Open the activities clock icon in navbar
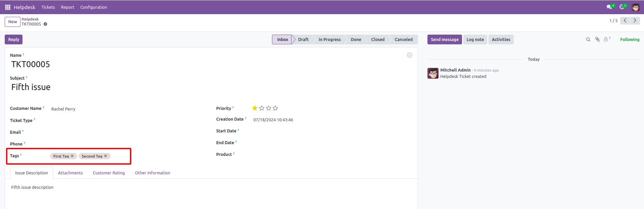Viewport: 644px width, 209px height. pos(622,7)
